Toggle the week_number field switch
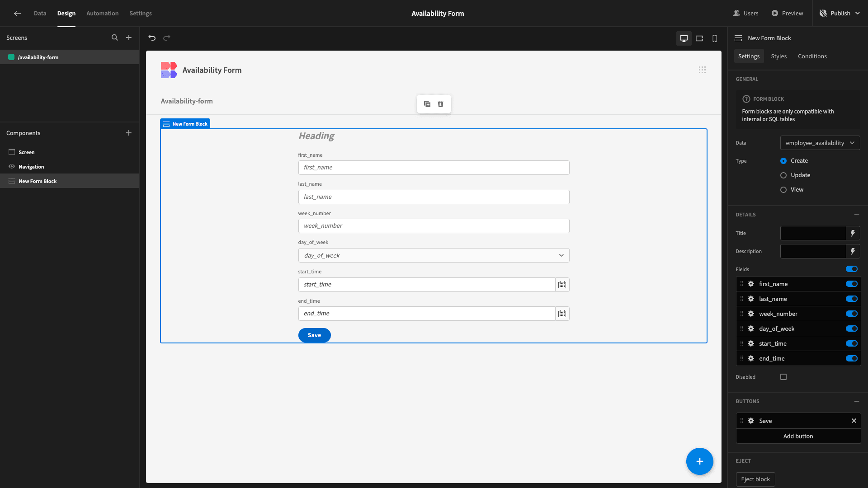Viewport: 868px width, 488px height. point(852,314)
